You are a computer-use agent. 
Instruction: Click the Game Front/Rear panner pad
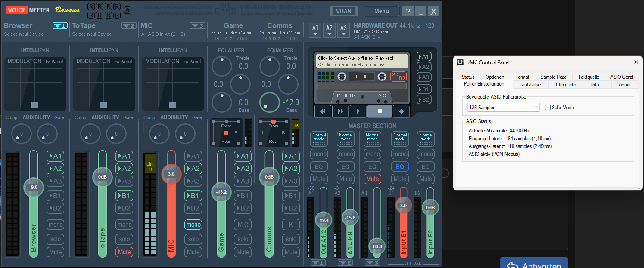[226, 133]
